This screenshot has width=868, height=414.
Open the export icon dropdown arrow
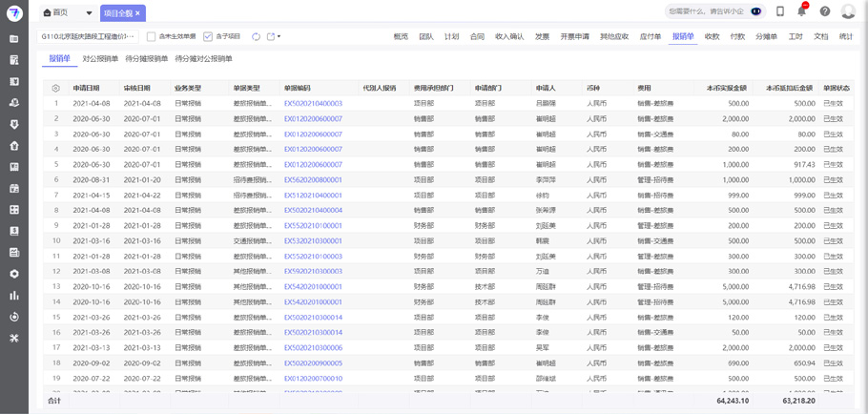tap(279, 37)
